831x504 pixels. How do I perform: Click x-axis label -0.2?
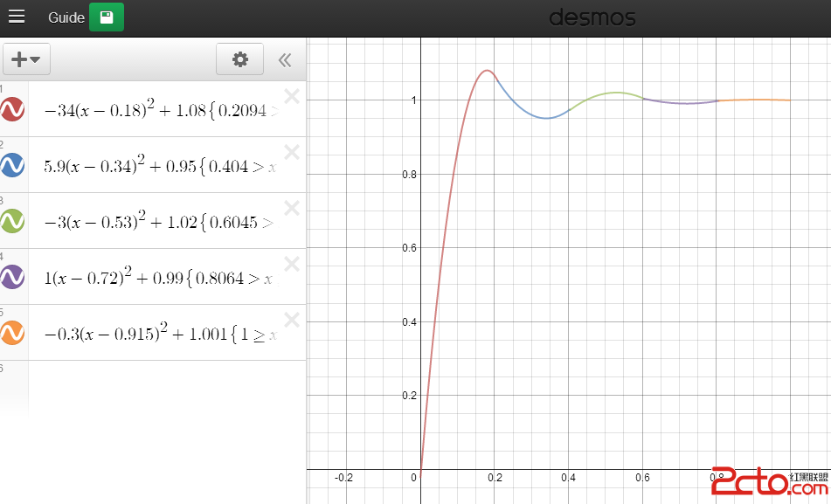pos(343,478)
